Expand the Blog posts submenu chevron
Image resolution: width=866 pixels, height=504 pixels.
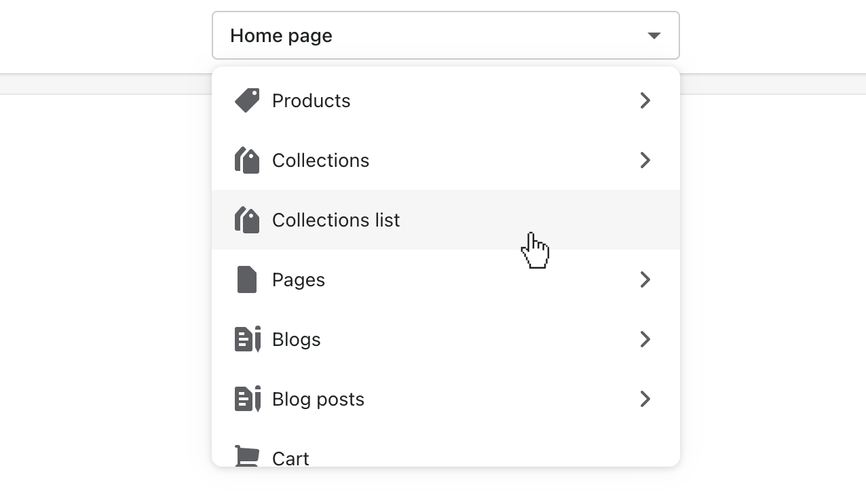[x=645, y=399]
